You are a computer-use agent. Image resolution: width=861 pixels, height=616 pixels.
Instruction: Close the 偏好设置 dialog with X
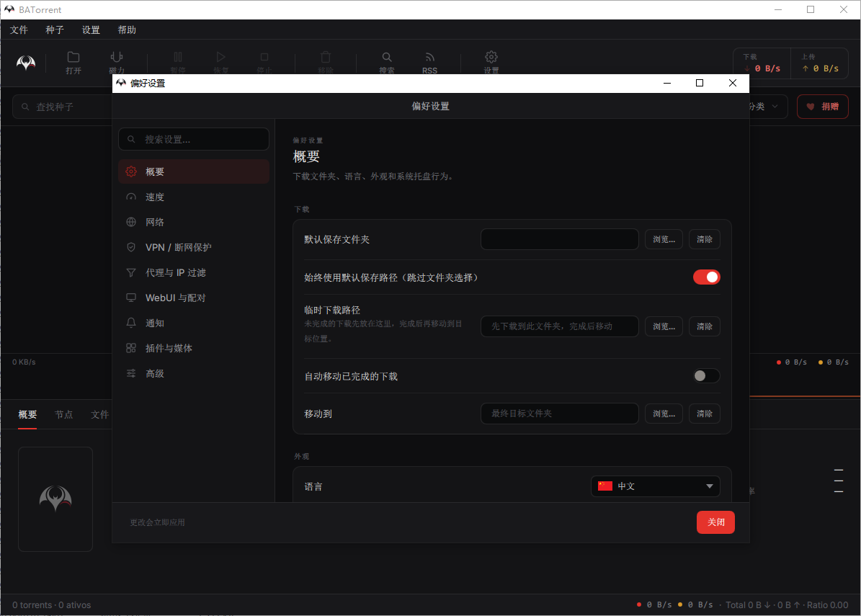pos(733,83)
